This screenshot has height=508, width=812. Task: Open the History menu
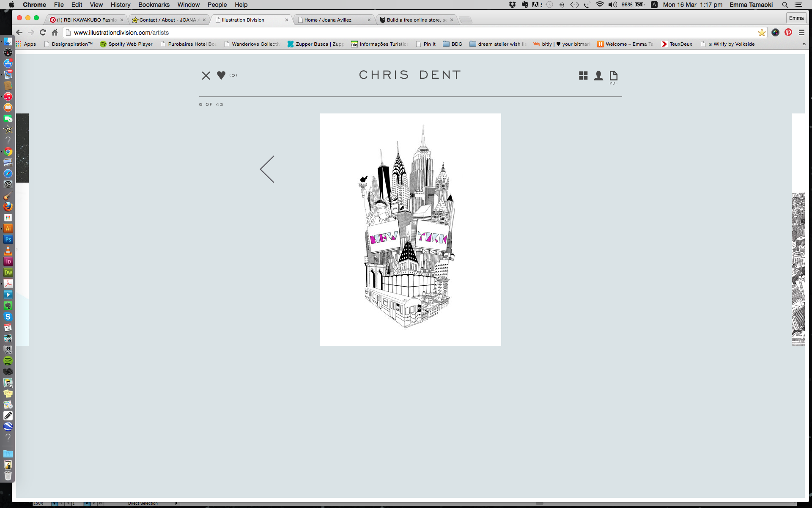(121, 5)
